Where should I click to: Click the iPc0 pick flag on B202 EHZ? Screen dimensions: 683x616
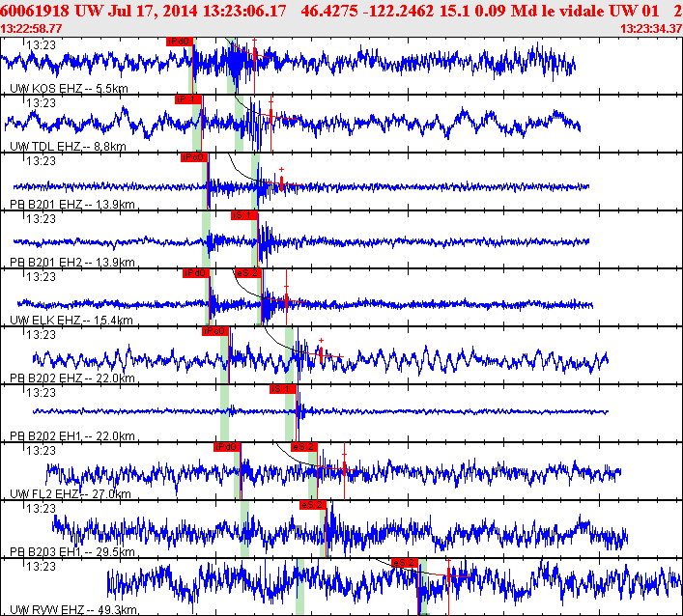215,331
